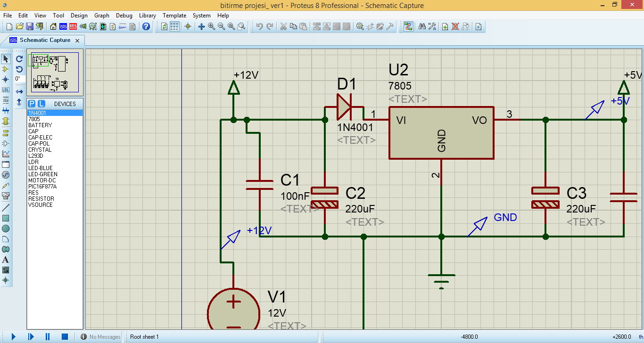Choose the Component mode tool

click(x=6, y=69)
